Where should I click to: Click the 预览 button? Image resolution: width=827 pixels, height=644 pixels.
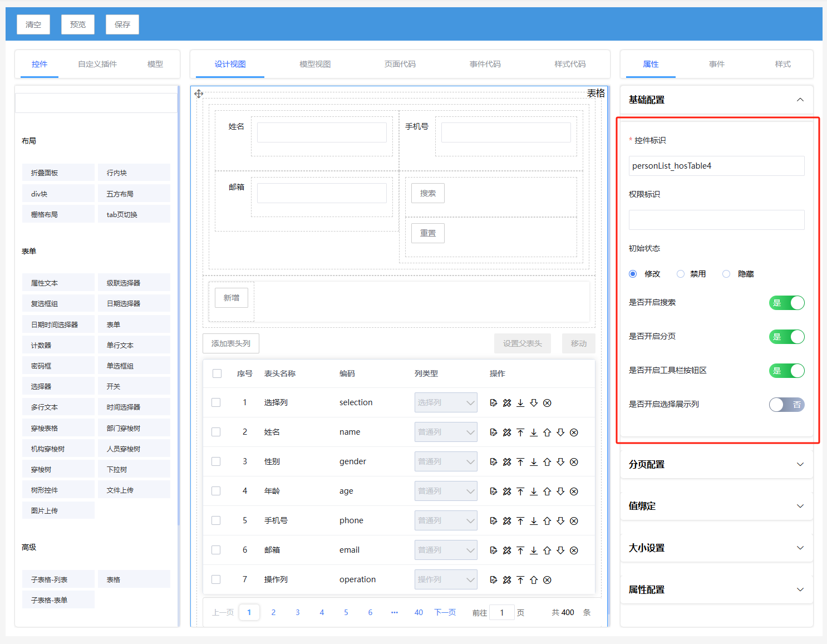point(78,24)
